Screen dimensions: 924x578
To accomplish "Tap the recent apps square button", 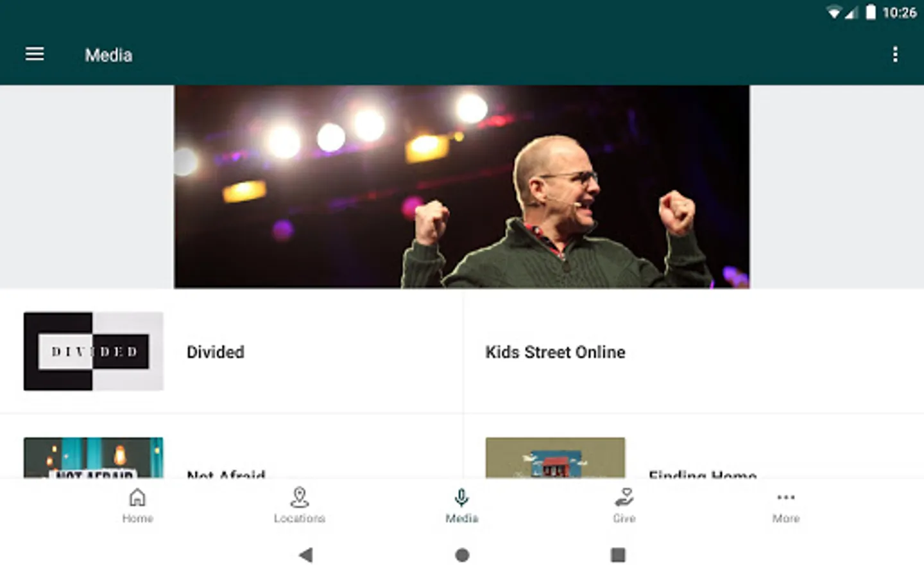I will click(x=618, y=555).
